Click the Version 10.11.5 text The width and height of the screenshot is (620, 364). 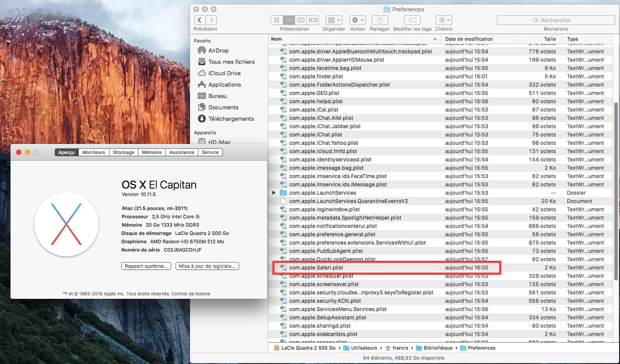[140, 194]
